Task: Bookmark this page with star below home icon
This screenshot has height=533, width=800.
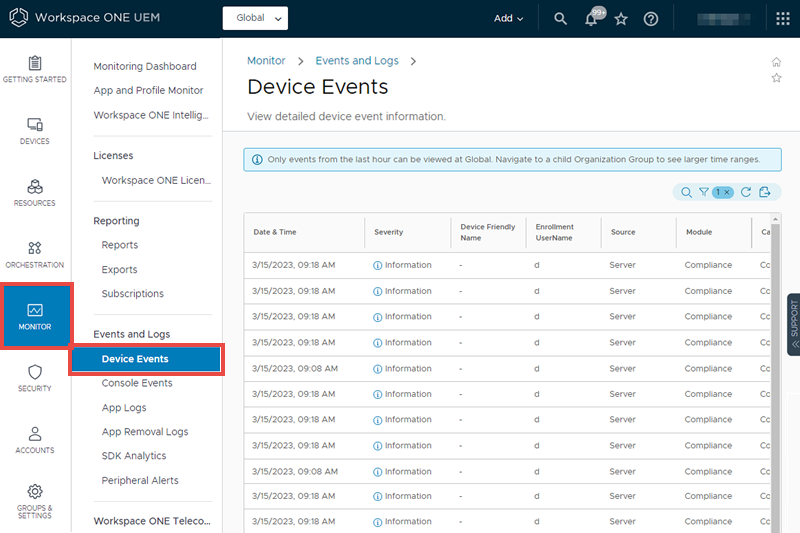Action: tap(776, 78)
